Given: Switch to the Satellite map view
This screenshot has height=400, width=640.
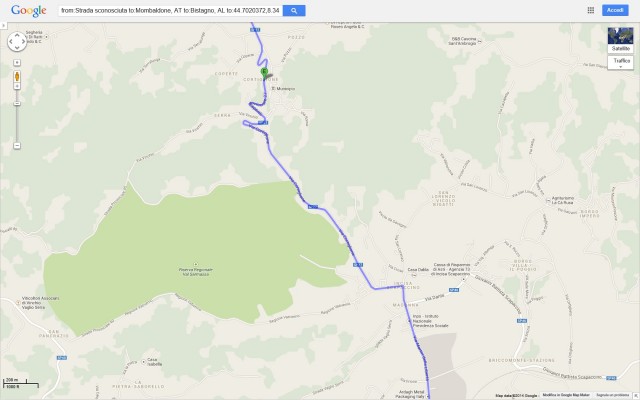Looking at the screenshot, I should [620, 40].
